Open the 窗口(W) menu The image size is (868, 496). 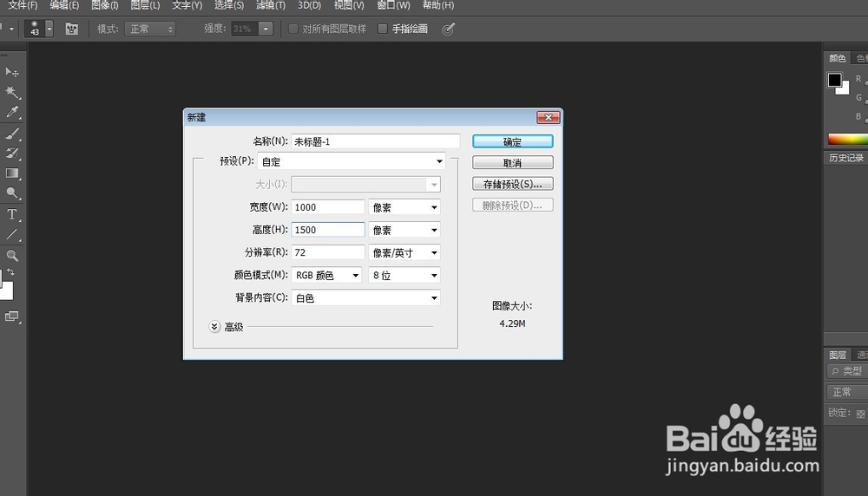[x=393, y=5]
